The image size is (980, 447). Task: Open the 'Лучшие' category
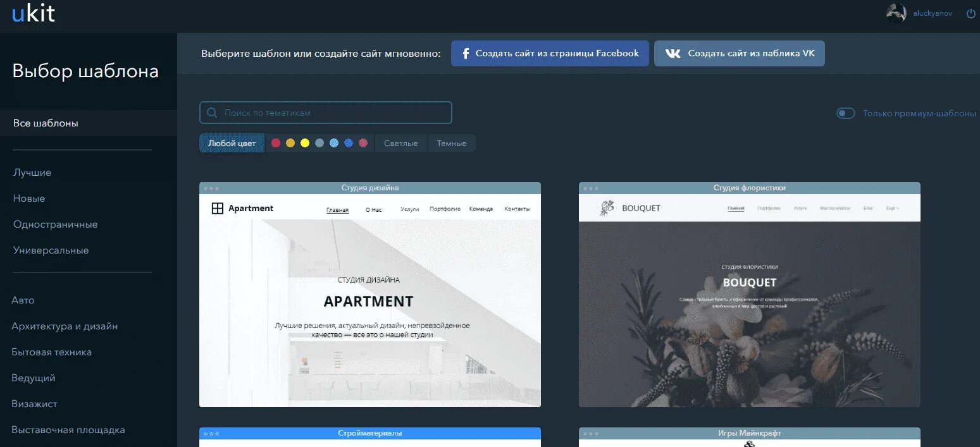(32, 173)
